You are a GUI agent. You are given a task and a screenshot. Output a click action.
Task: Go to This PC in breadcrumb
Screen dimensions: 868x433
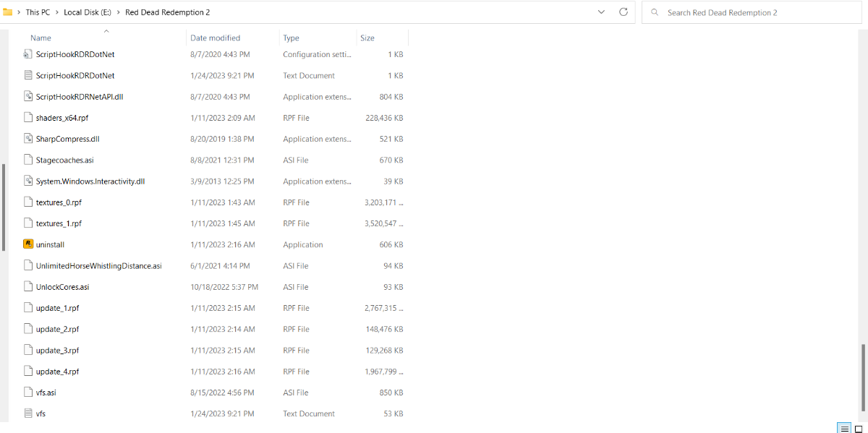coord(38,12)
